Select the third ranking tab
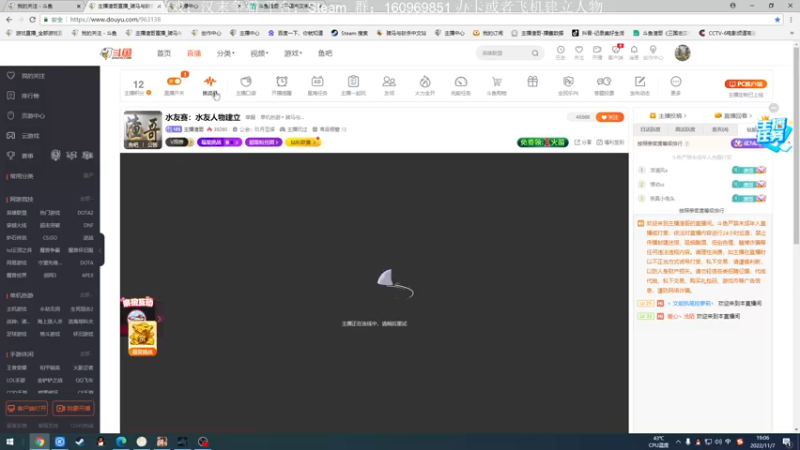 pos(720,130)
